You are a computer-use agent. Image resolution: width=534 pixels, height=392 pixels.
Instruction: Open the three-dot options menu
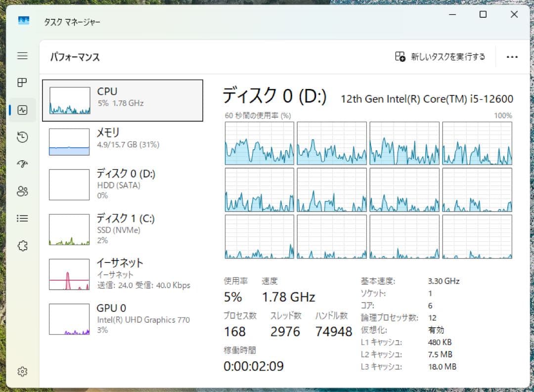point(512,56)
